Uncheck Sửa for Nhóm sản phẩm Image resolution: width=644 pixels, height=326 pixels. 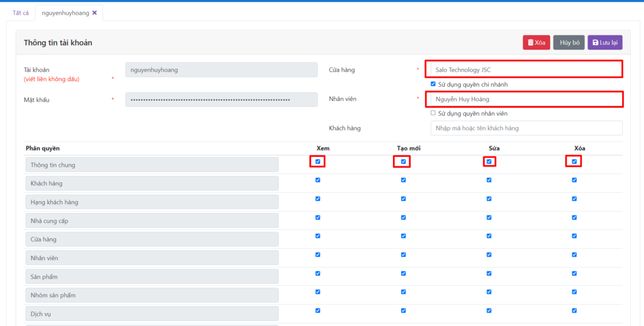point(489,292)
